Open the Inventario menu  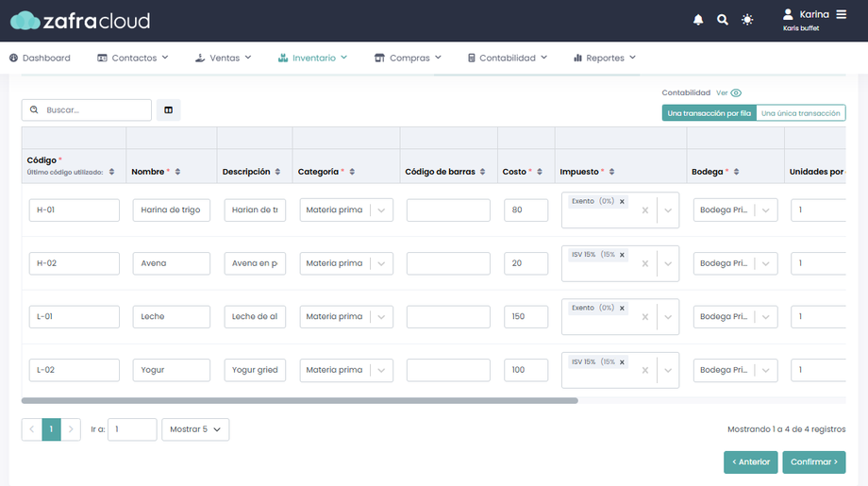point(313,58)
